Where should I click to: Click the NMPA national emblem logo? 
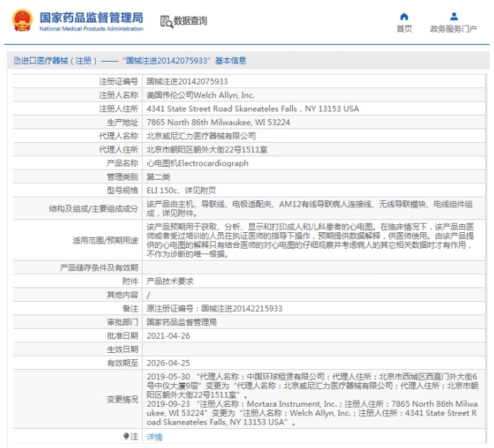(x=21, y=21)
